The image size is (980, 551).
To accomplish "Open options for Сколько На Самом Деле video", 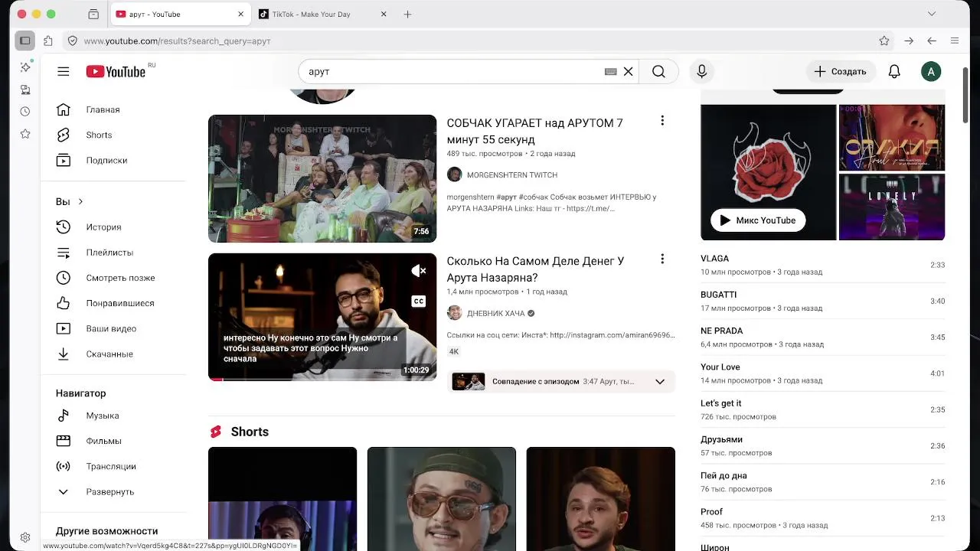I will (x=662, y=259).
